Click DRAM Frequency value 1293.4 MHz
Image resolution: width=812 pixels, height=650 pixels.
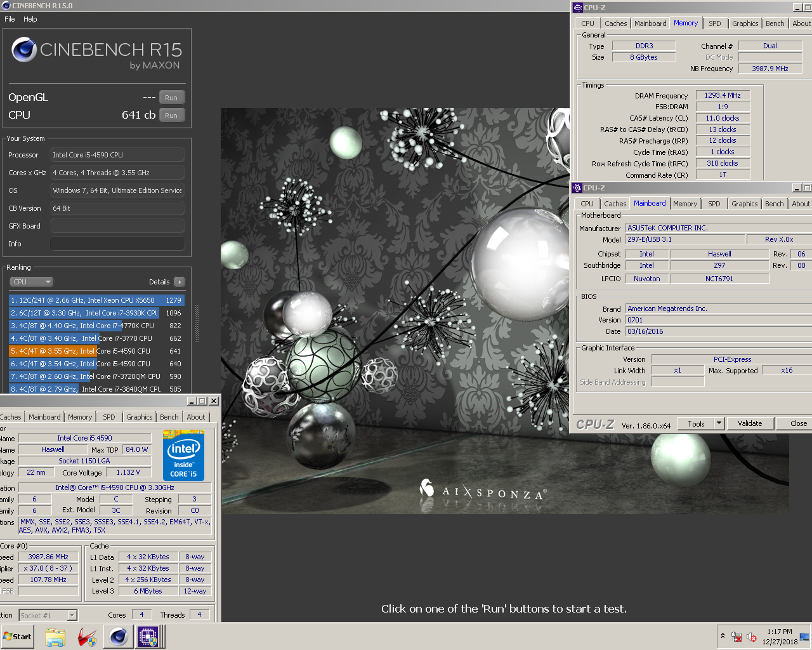(723, 95)
